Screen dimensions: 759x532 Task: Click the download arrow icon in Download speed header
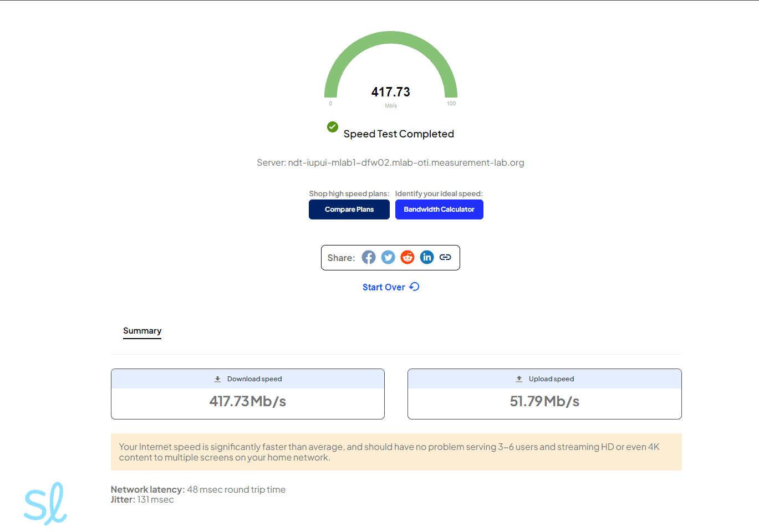(218, 379)
